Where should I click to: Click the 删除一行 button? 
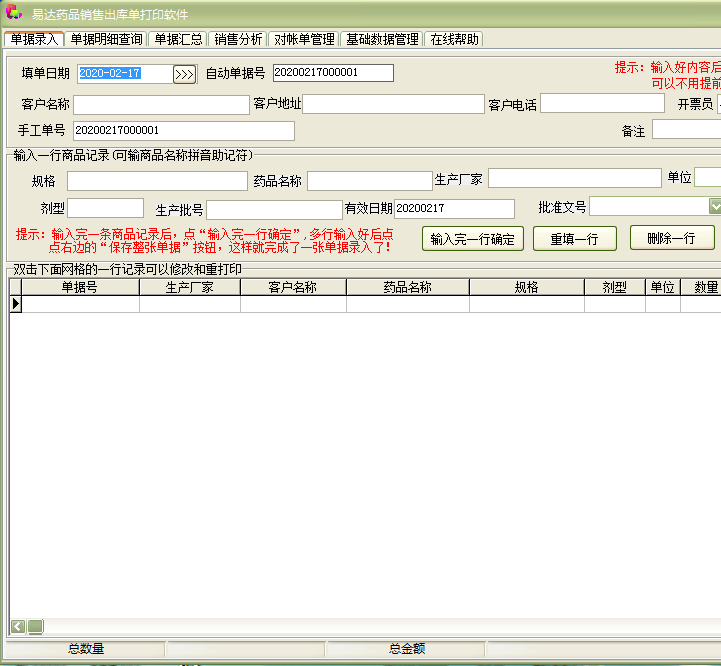[x=671, y=239]
